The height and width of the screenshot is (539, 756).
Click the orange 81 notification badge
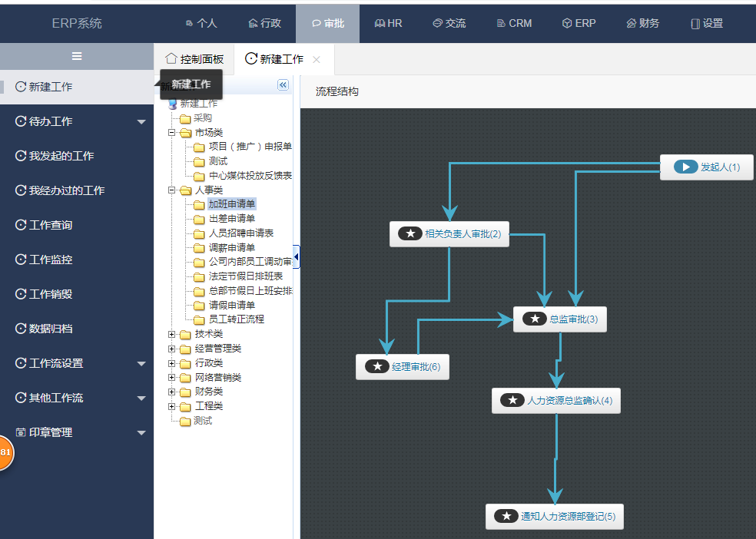pos(6,453)
